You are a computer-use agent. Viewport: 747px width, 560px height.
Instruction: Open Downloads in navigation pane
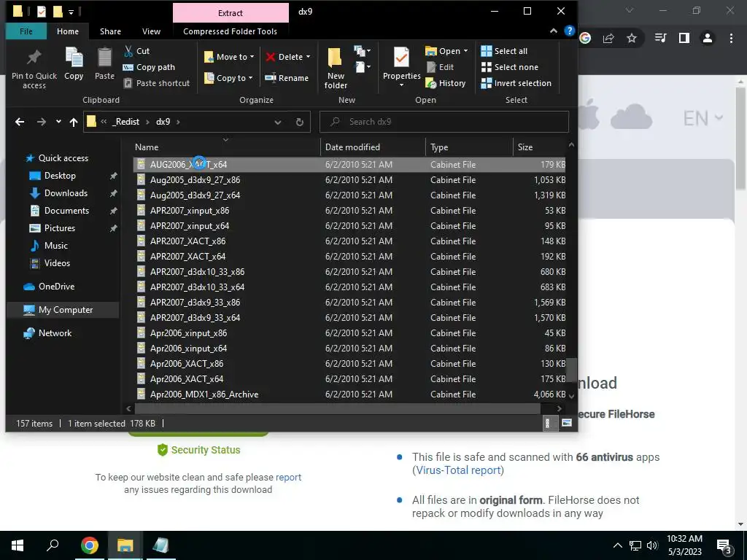click(66, 192)
